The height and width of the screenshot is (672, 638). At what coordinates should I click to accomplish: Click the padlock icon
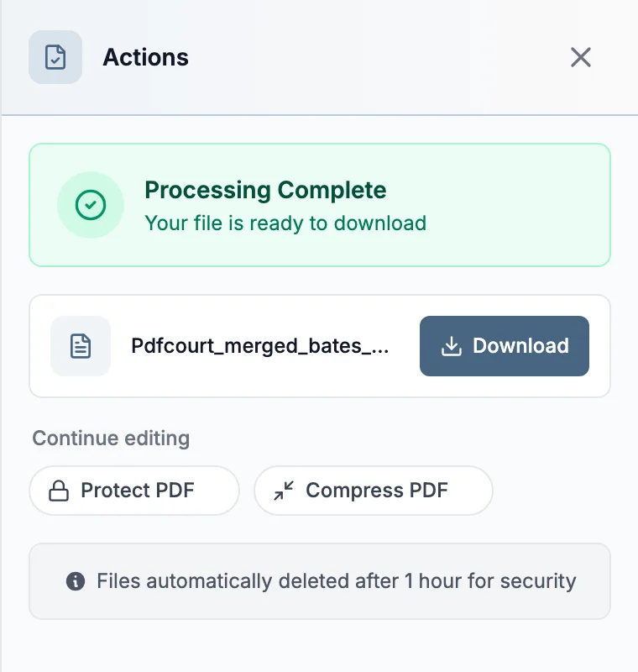tap(59, 491)
